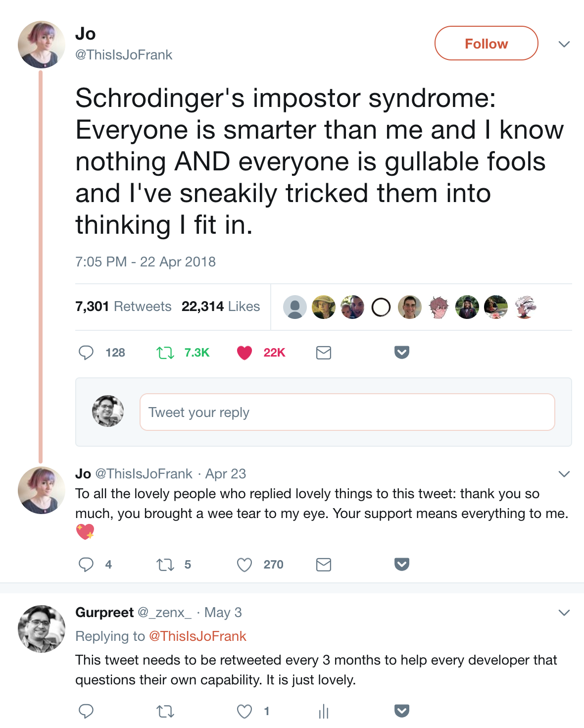This screenshot has width=584, height=728.
Task: Expand options chevron on Jo's Apr 23 tweet
Action: pos(564,474)
